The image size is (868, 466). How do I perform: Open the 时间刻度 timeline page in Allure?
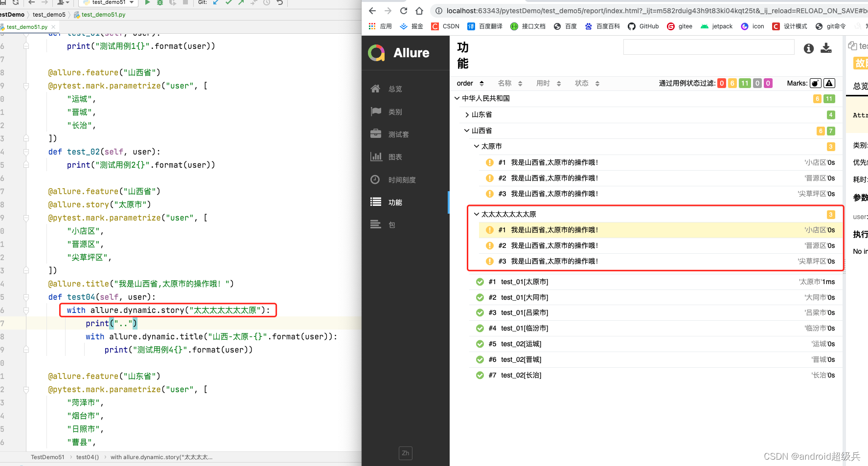(406, 180)
